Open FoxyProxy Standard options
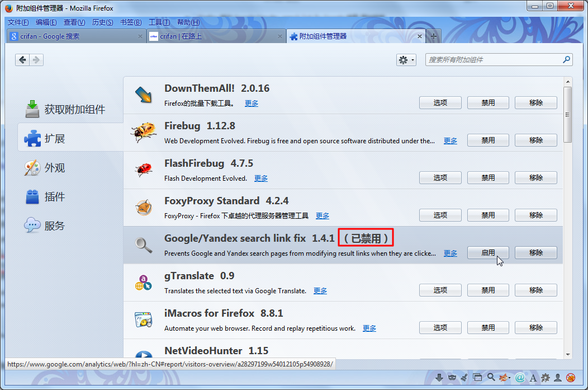 (440, 215)
